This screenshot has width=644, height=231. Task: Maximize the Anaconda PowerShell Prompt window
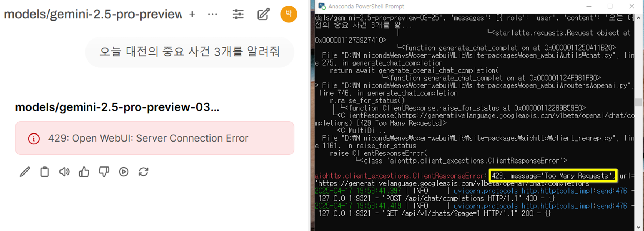coord(610,6)
